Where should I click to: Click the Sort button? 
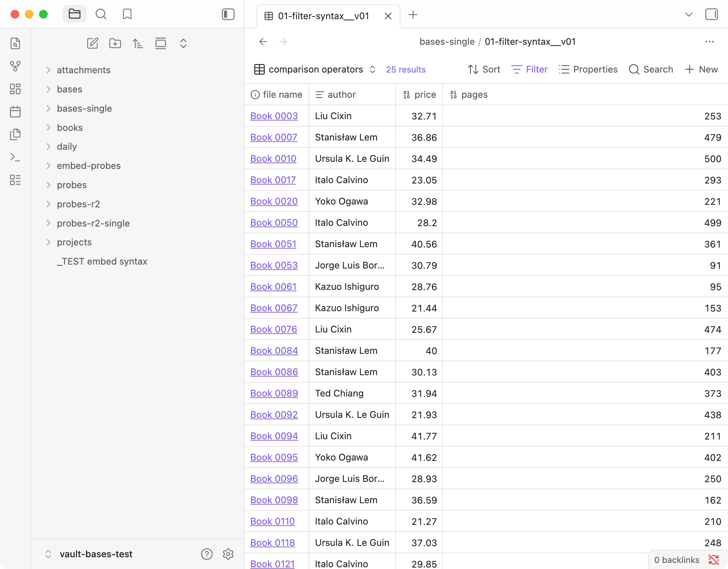point(484,69)
